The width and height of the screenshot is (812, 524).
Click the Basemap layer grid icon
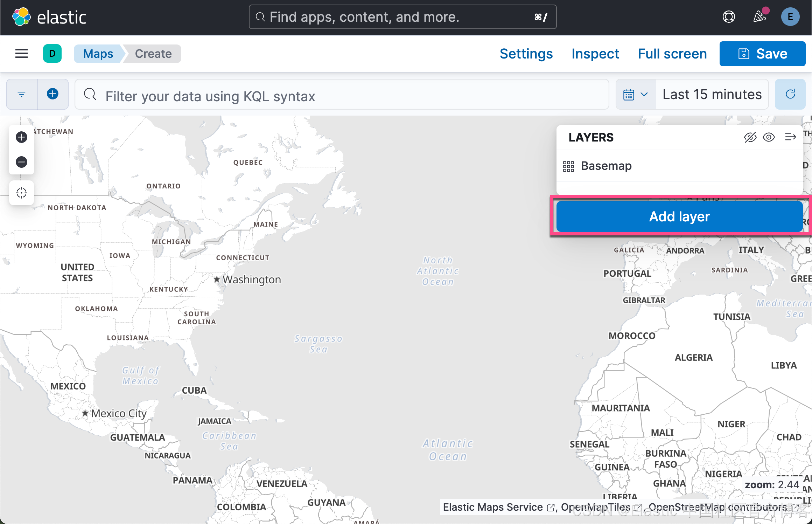(x=568, y=166)
